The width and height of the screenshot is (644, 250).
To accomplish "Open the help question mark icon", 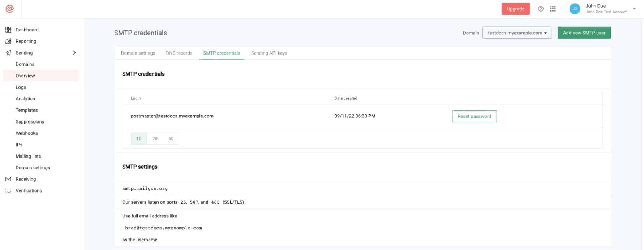I will point(541,9).
